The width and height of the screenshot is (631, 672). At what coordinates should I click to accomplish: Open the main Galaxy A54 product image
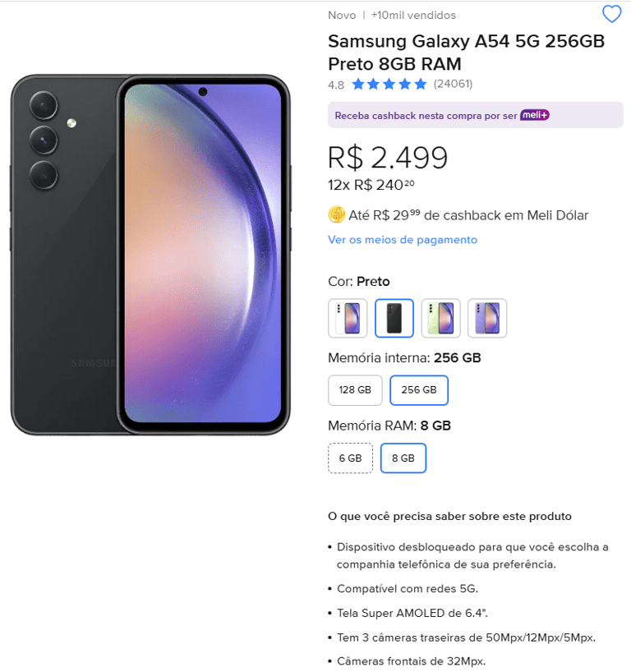tap(150, 255)
